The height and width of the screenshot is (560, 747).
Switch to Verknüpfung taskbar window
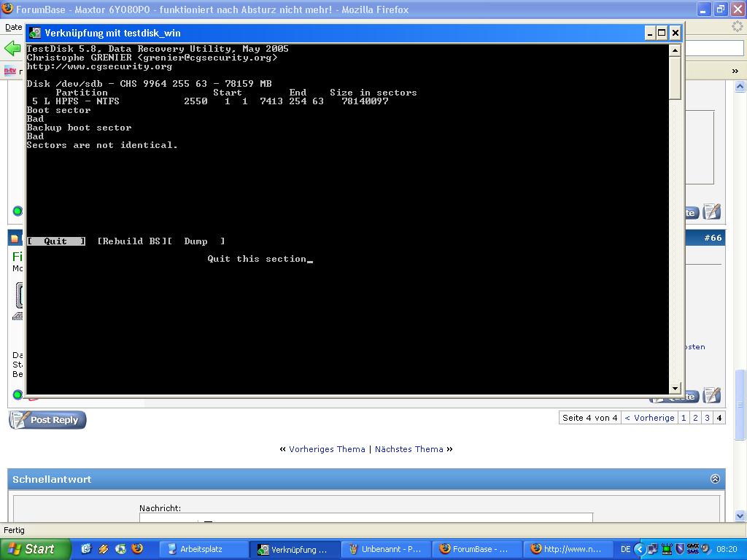[x=294, y=549]
